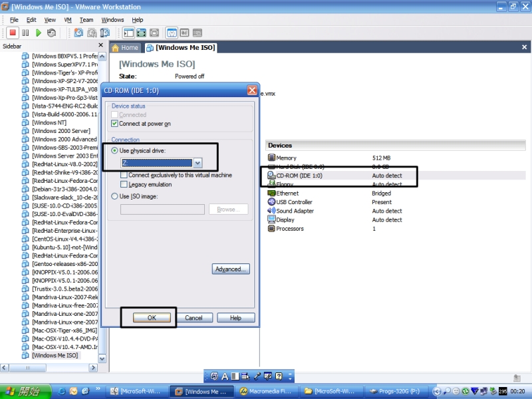Screen dimensions: 532x399
Task: Select [Windows Me ISO] in the sidebar list
Action: pos(55,355)
